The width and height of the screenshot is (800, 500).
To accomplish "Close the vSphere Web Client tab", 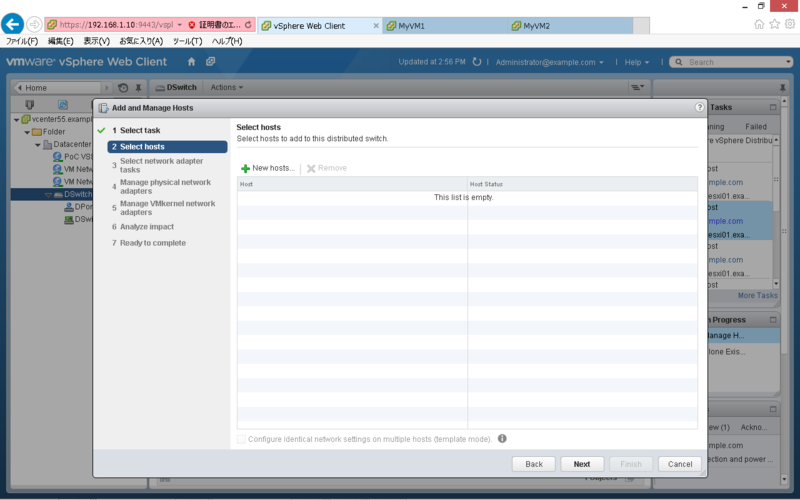I will point(376,26).
